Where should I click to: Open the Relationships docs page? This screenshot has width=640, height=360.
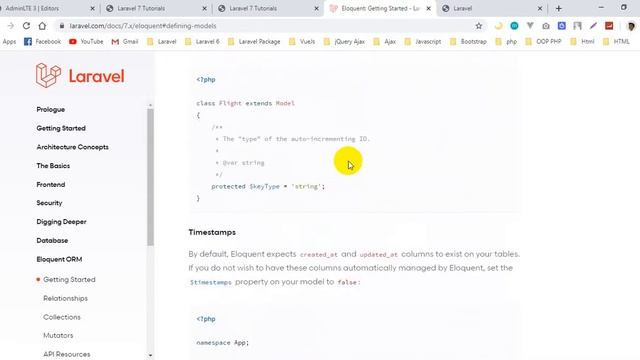[65, 298]
